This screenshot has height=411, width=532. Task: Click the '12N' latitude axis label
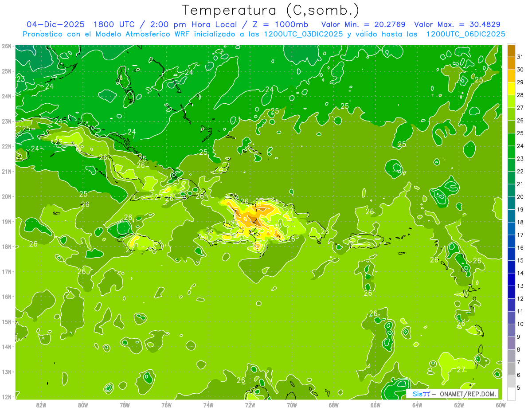coord(7,397)
